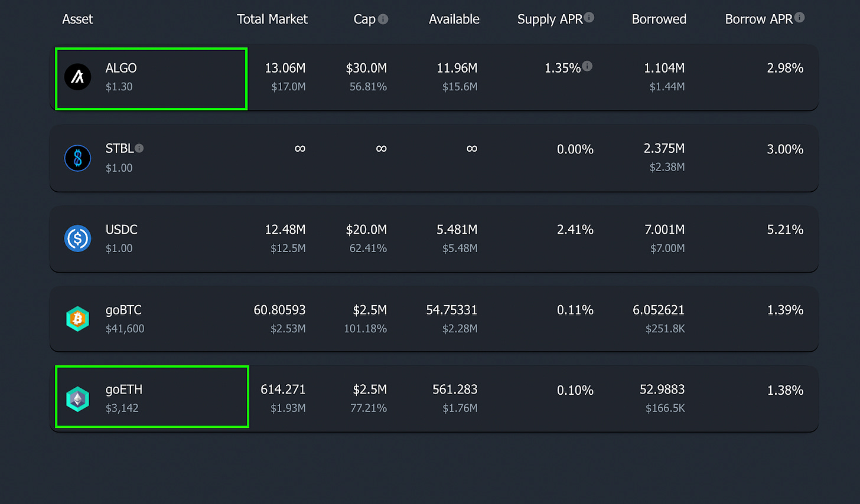860x504 pixels.
Task: Click goBTC cap usage 101.18%
Action: tap(366, 329)
